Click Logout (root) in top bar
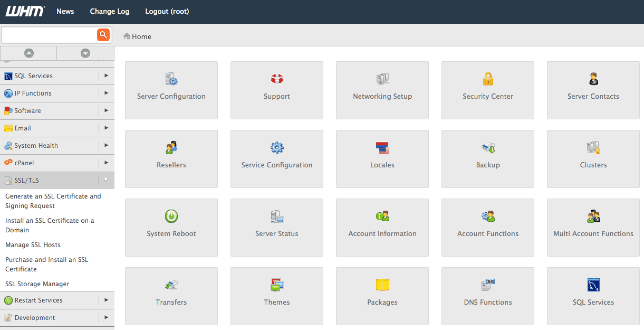This screenshot has height=330, width=644. click(167, 11)
